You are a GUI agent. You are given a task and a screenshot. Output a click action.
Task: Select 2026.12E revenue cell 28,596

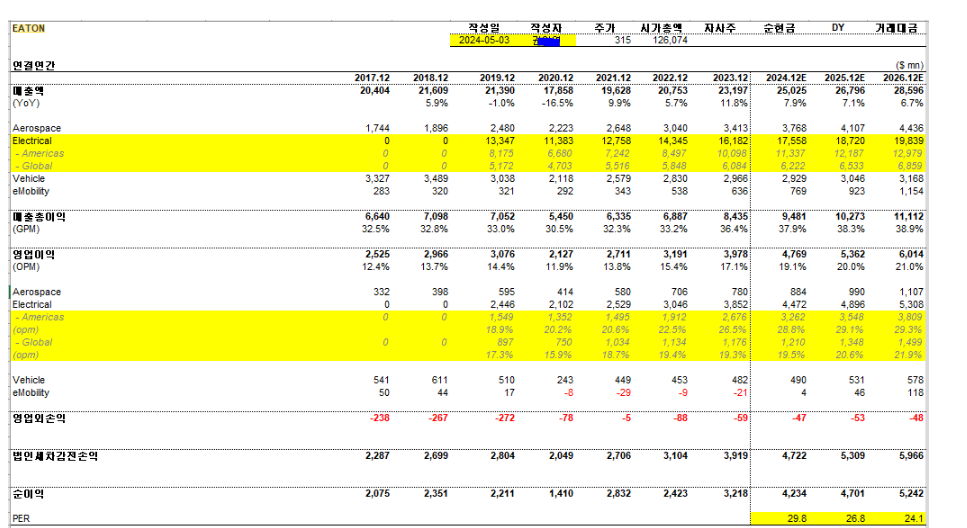[x=908, y=91]
